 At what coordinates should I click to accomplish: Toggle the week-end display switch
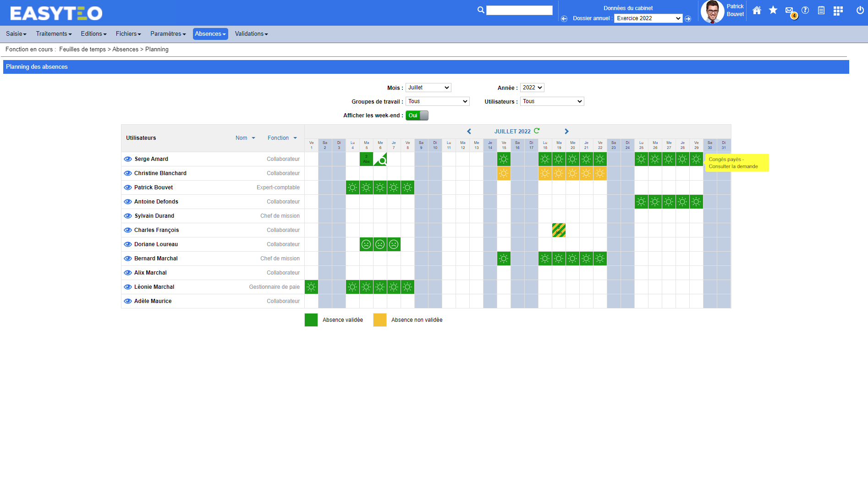[x=417, y=116]
